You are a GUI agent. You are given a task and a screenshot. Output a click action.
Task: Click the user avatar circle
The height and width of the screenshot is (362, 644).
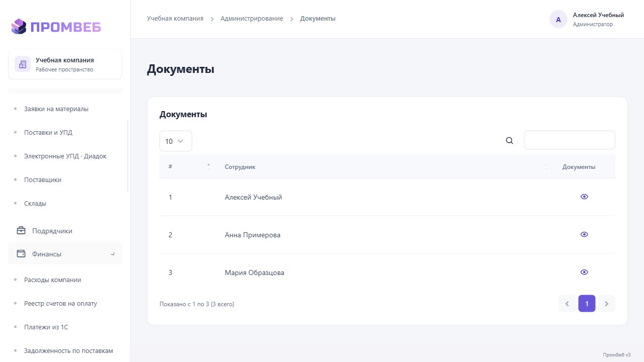[x=558, y=20]
